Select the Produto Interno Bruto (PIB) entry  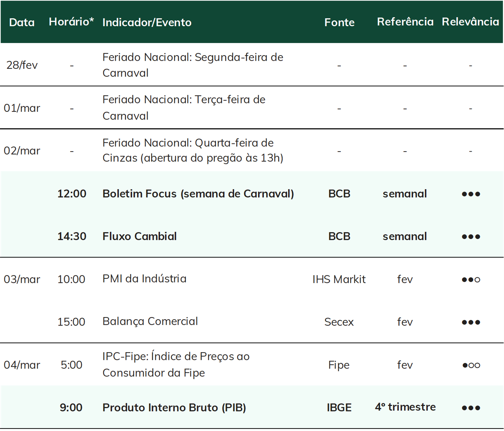pyautogui.click(x=174, y=408)
